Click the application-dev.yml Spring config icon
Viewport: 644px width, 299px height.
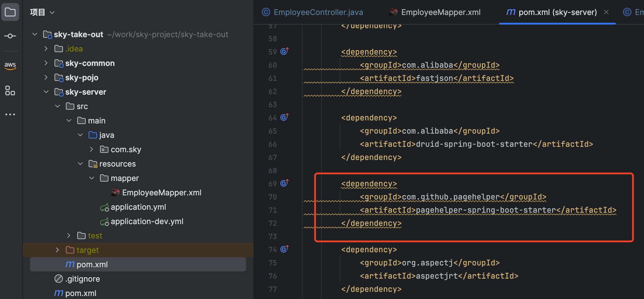point(104,221)
